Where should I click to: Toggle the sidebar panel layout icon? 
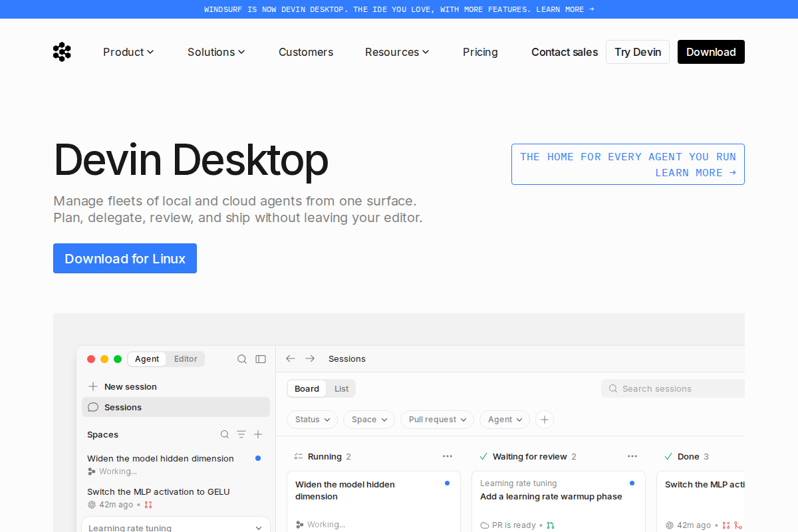click(x=261, y=359)
